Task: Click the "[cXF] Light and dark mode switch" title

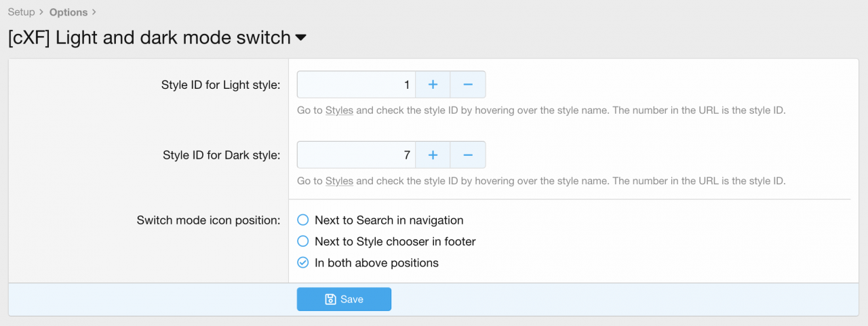Action: click(x=149, y=38)
